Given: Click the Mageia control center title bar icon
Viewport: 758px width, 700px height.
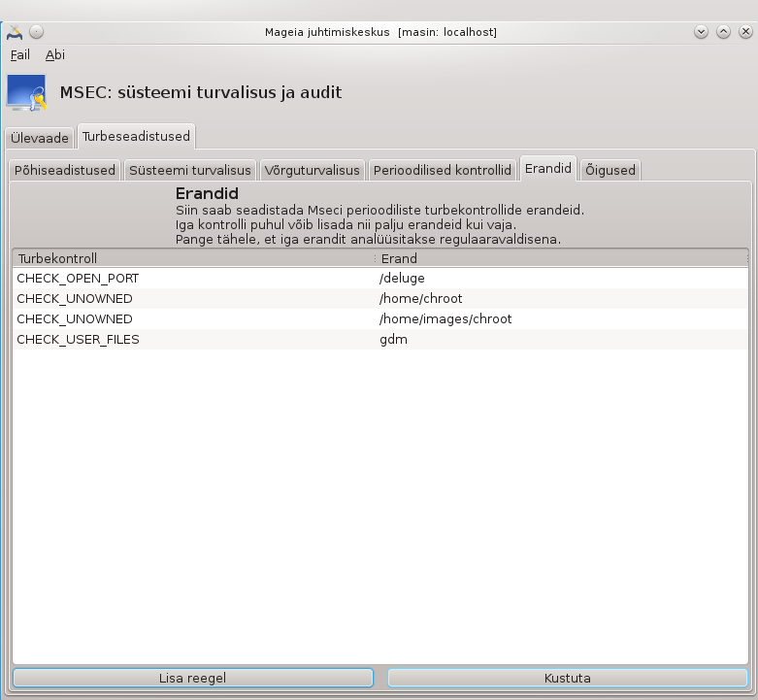Looking at the screenshot, I should click(x=15, y=32).
